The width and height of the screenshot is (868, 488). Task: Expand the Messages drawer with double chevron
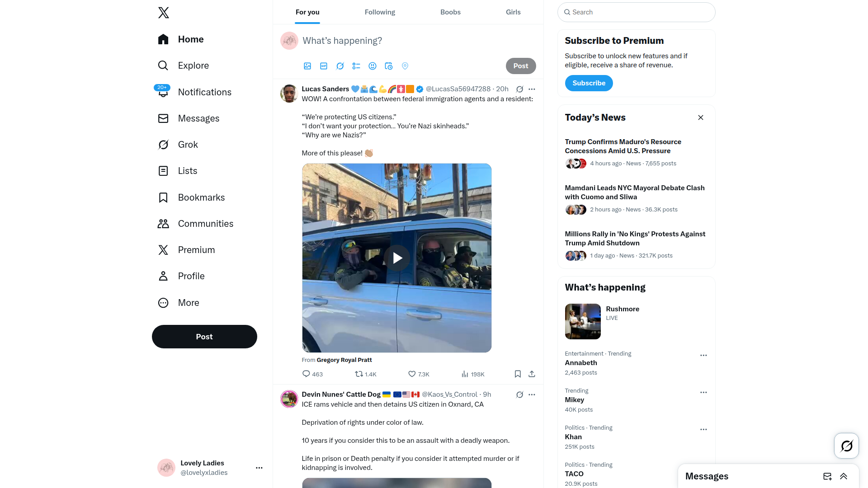(x=844, y=476)
